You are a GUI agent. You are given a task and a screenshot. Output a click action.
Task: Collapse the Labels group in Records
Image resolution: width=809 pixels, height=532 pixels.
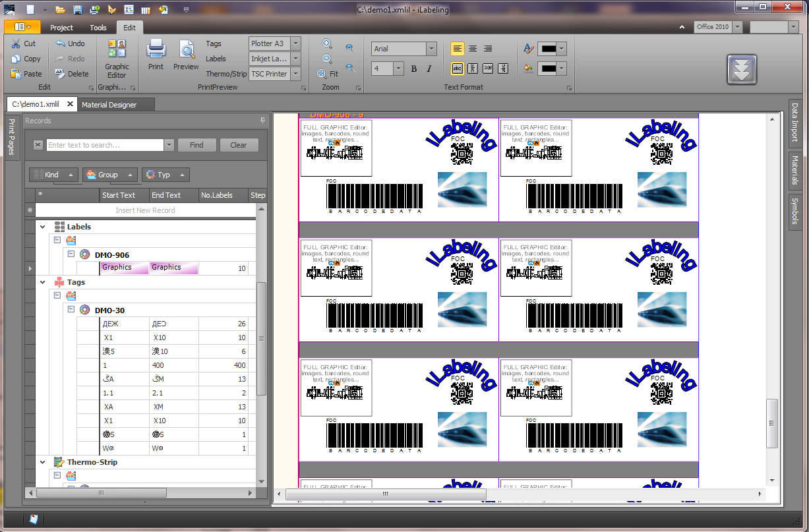[43, 227]
